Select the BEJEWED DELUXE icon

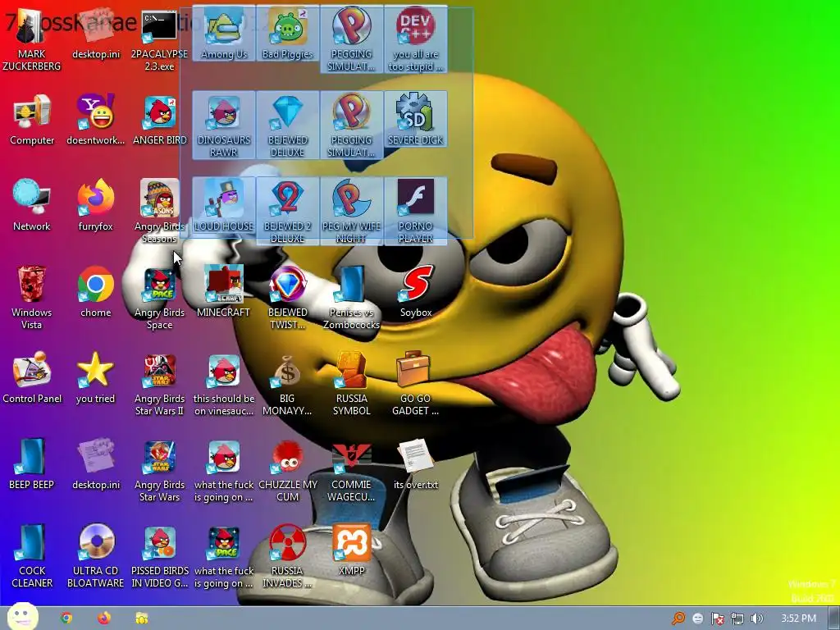(x=288, y=125)
